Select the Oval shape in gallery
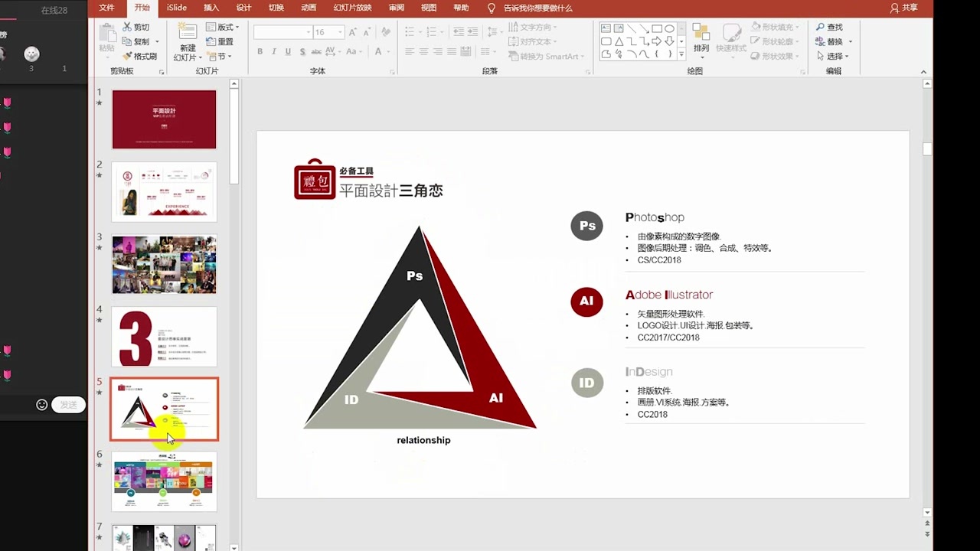980x551 pixels. 669,29
